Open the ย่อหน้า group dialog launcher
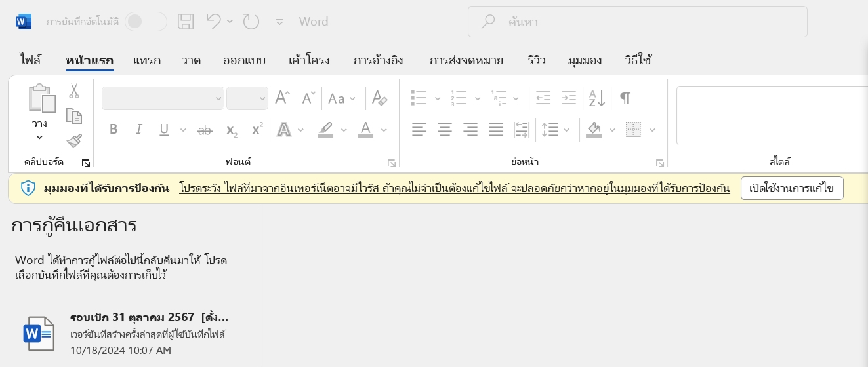The height and width of the screenshot is (367, 868). click(x=660, y=163)
